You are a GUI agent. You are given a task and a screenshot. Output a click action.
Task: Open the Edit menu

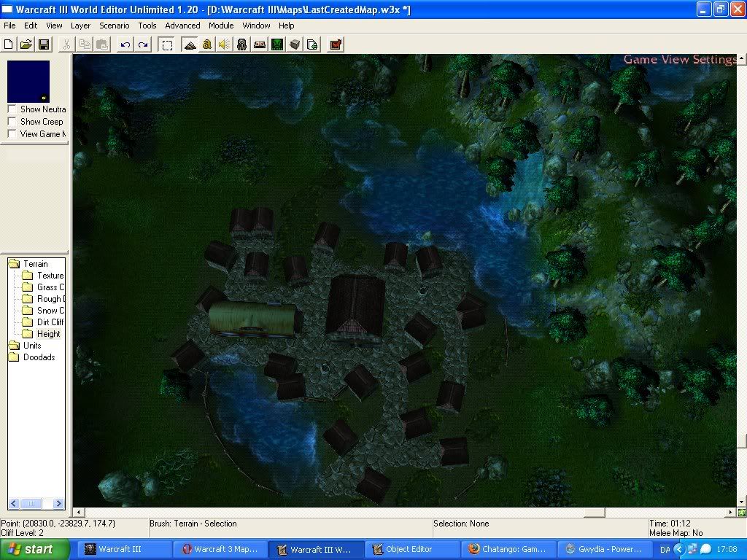[x=31, y=26]
